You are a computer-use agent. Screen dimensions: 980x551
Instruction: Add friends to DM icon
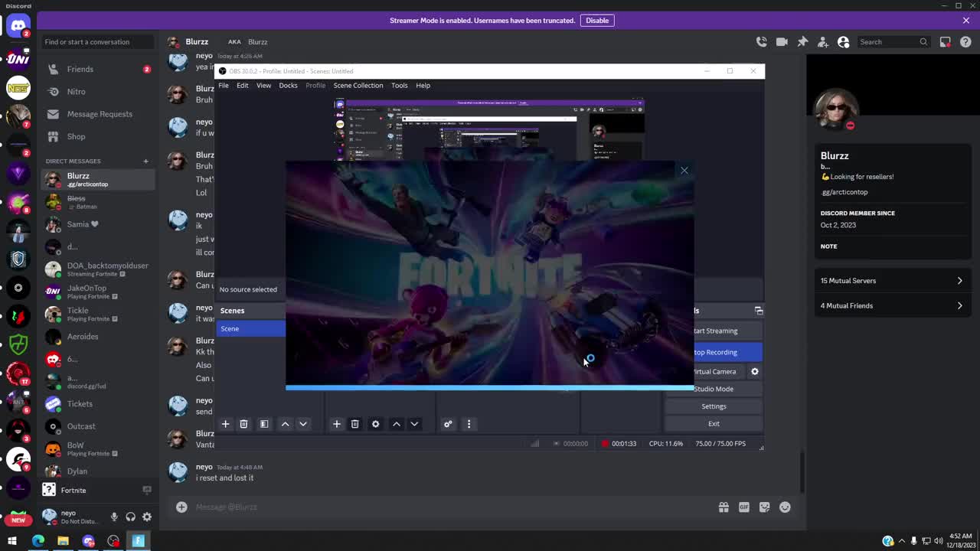pos(823,42)
